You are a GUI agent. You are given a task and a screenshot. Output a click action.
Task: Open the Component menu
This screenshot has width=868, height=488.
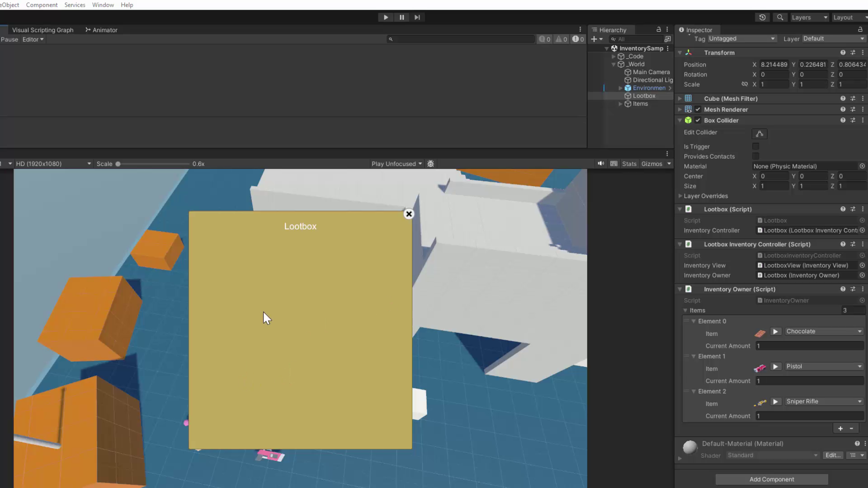click(x=42, y=5)
